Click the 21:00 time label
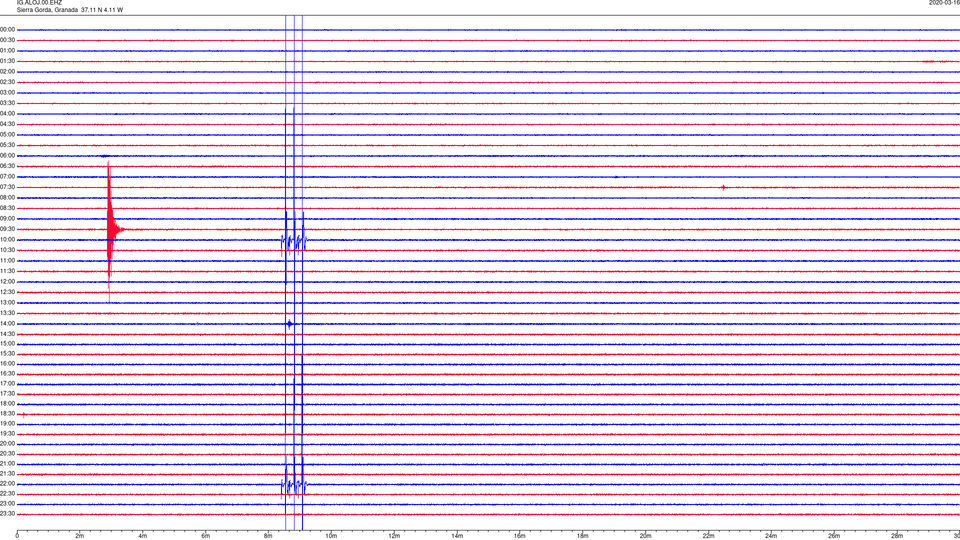Image resolution: width=960 pixels, height=540 pixels. click(x=7, y=464)
